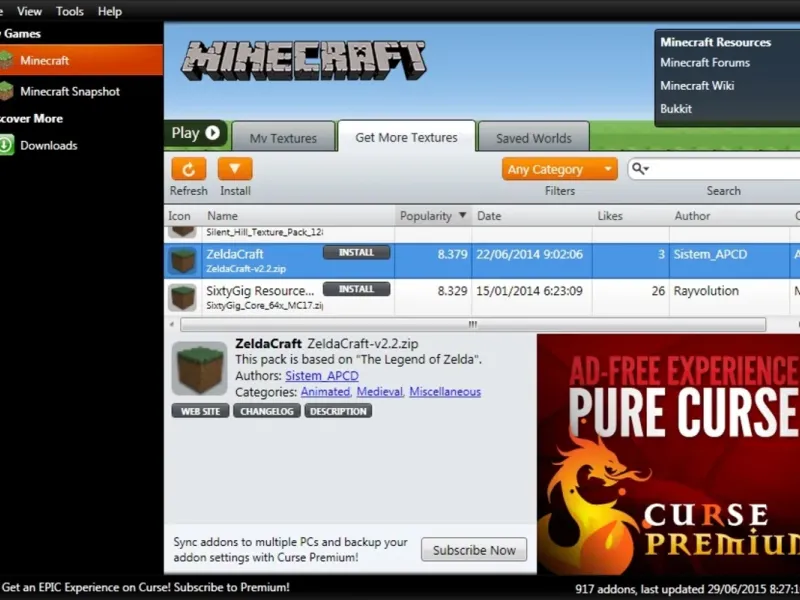The image size is (800, 600).
Task: Open the Any Category filter dropdown
Action: point(559,169)
